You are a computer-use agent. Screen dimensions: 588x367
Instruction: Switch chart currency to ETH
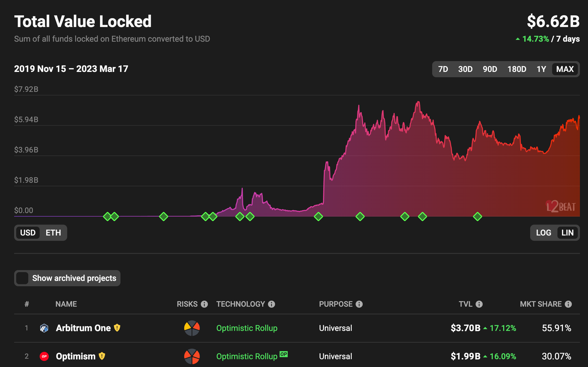click(x=53, y=233)
